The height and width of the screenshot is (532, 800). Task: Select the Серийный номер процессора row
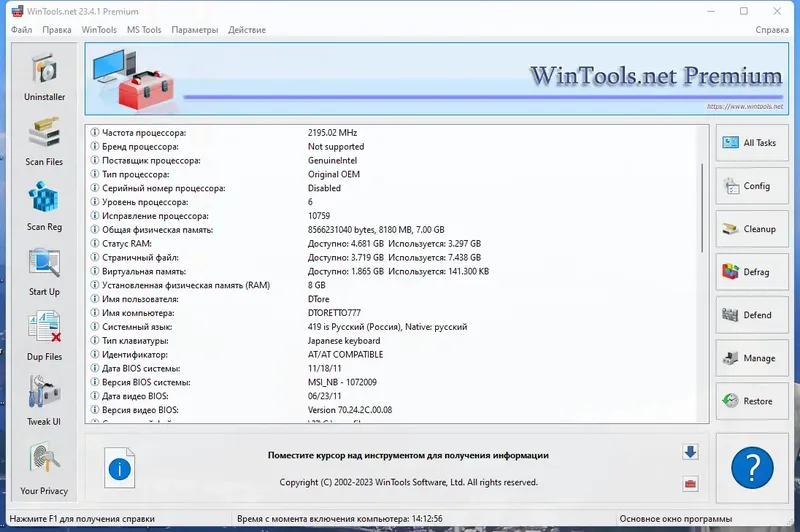click(392, 188)
